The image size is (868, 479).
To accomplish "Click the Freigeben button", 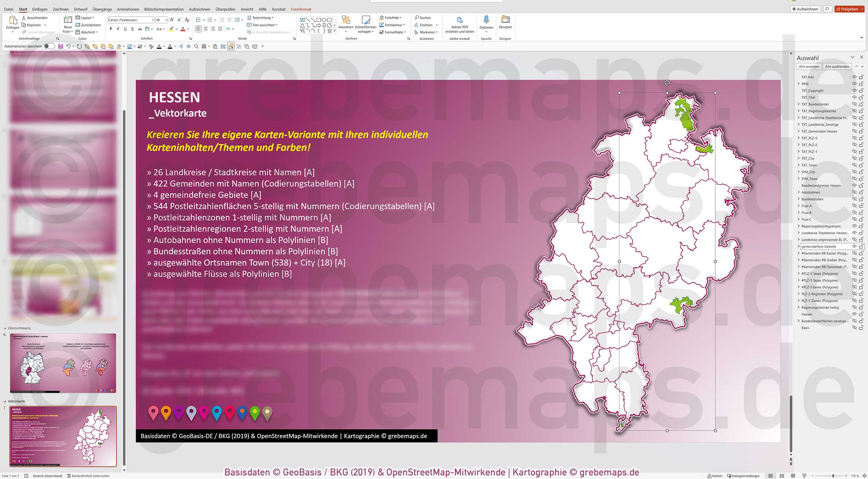I will [x=850, y=9].
